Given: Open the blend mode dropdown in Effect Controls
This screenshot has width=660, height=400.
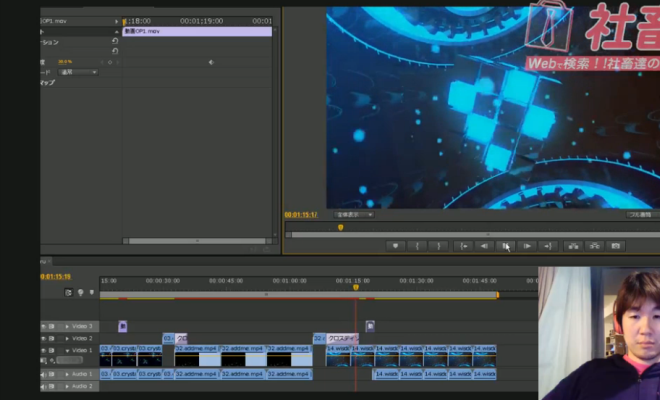Looking at the screenshot, I should click(x=79, y=72).
